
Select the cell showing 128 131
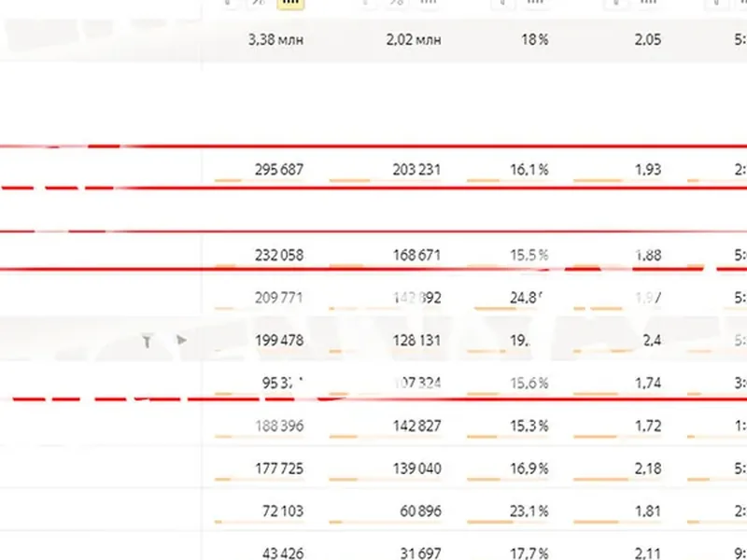[x=416, y=341]
